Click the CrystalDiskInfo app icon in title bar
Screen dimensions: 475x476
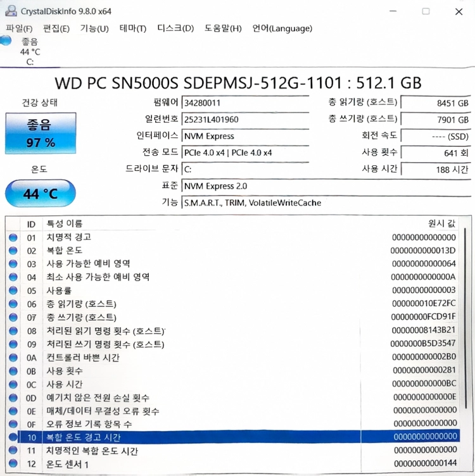coord(11,11)
